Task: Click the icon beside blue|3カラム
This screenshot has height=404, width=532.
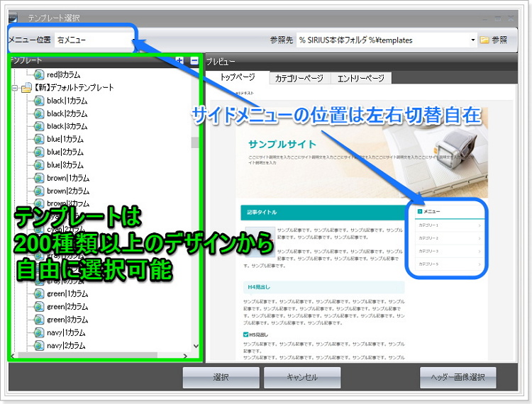Action: pyautogui.click(x=39, y=165)
